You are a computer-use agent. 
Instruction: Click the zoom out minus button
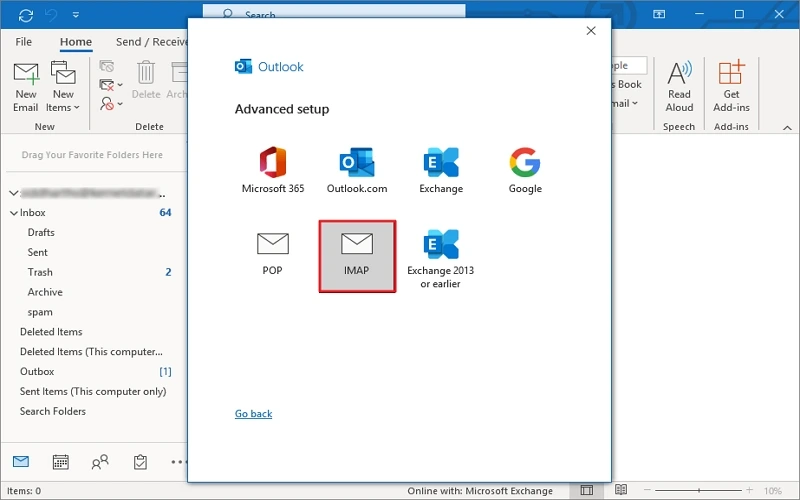(647, 490)
